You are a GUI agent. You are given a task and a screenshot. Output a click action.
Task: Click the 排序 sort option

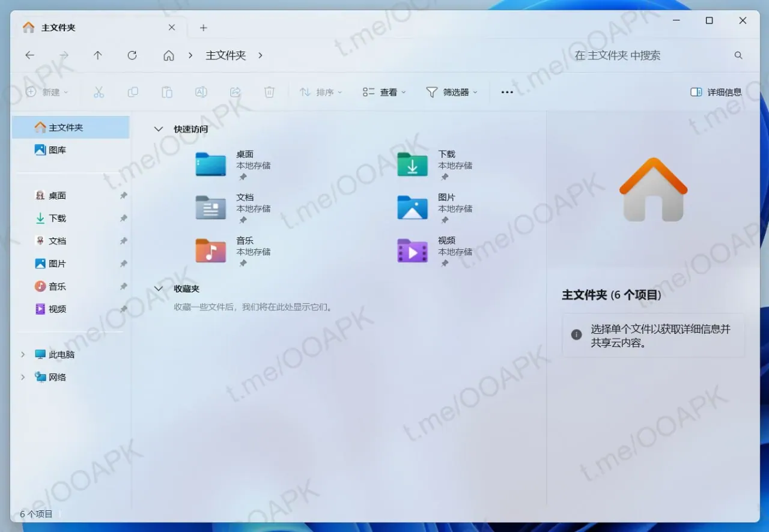(x=321, y=92)
